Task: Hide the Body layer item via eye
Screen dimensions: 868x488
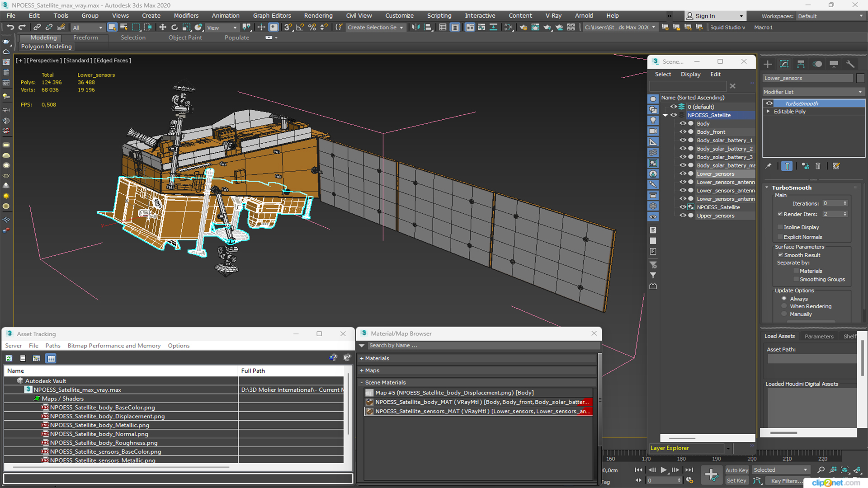Action: pyautogui.click(x=683, y=123)
